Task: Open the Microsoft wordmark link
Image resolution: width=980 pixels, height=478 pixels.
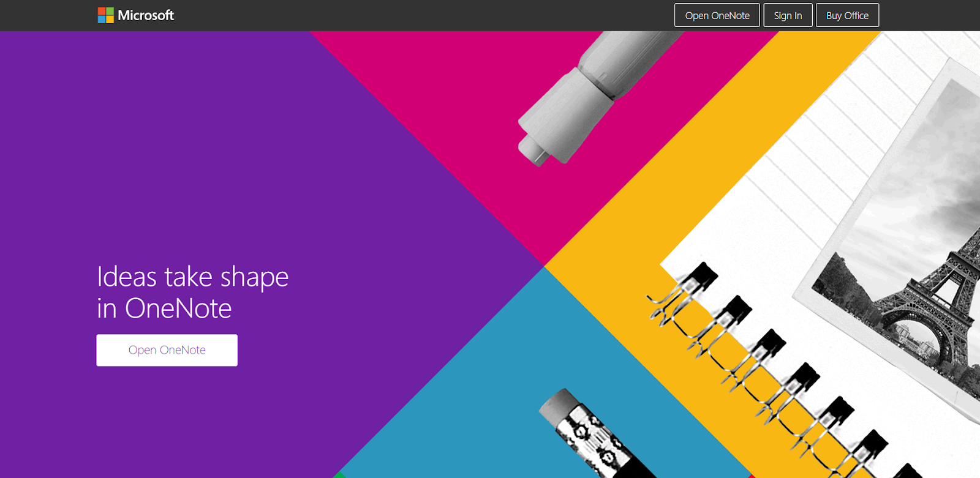Action: (x=146, y=15)
